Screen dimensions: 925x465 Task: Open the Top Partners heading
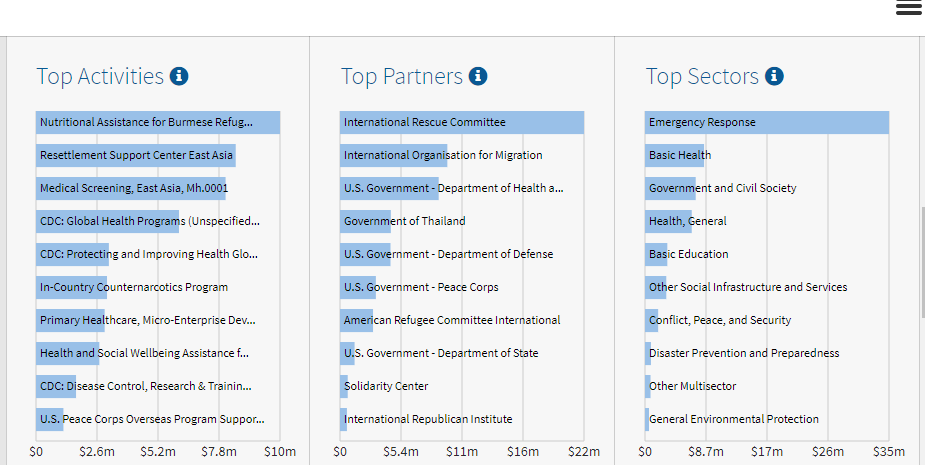pos(402,77)
